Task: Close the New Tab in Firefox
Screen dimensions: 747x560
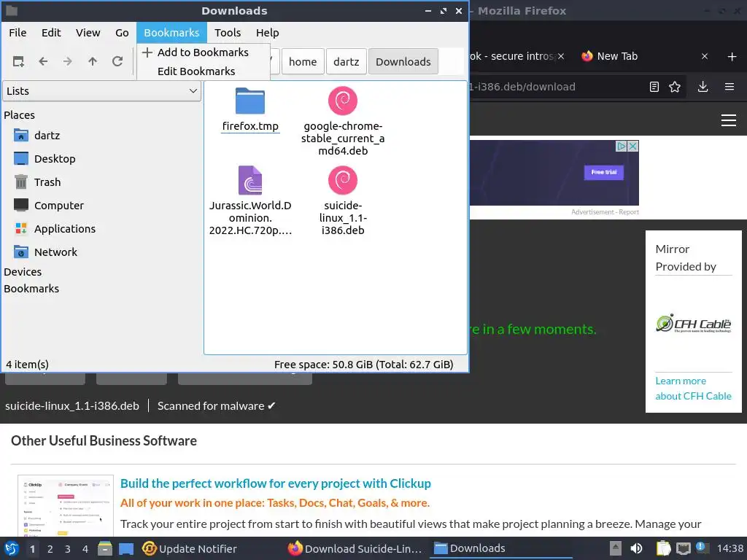Action: click(x=705, y=56)
